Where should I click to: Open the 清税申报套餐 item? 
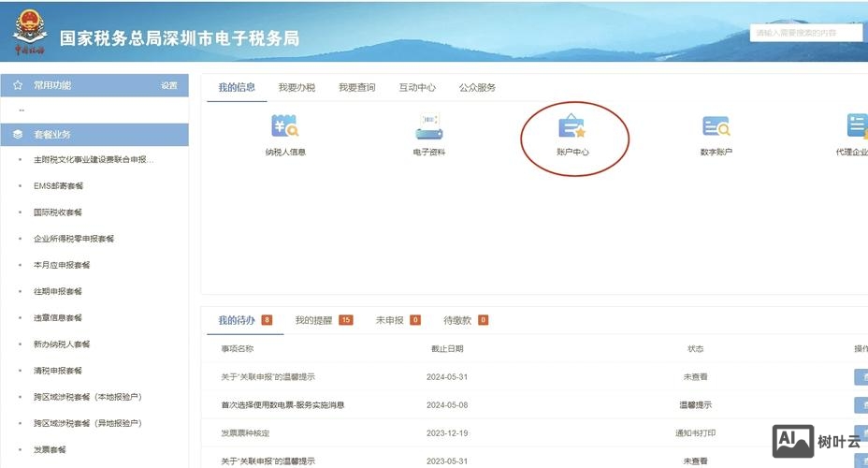tap(58, 371)
